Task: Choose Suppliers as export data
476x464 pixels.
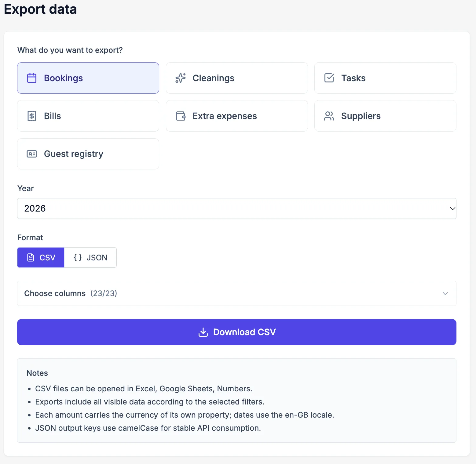Action: tap(385, 116)
